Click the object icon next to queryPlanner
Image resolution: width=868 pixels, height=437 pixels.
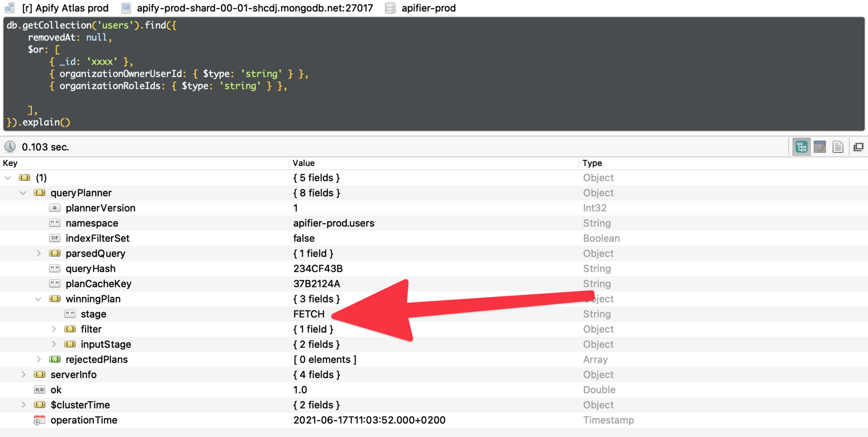tap(40, 193)
